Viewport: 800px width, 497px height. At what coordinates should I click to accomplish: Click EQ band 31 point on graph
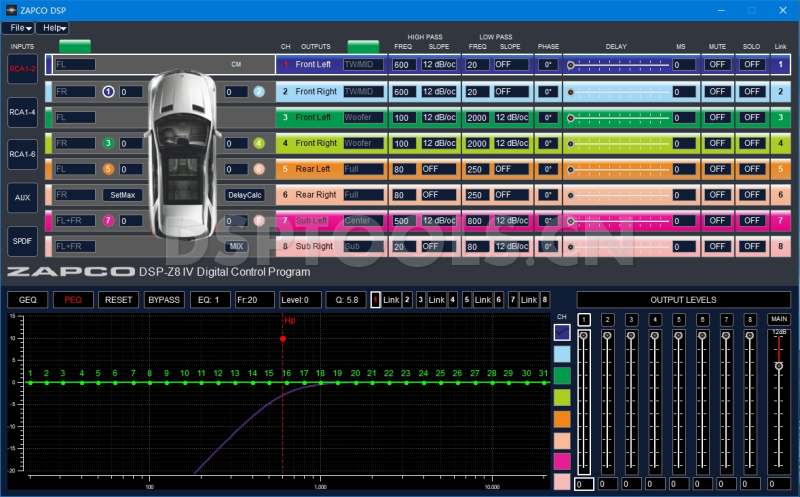(x=544, y=383)
